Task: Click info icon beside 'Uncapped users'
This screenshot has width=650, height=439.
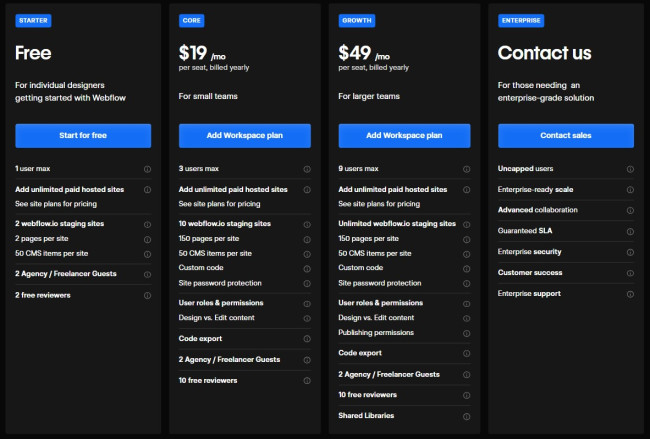Action: point(630,169)
